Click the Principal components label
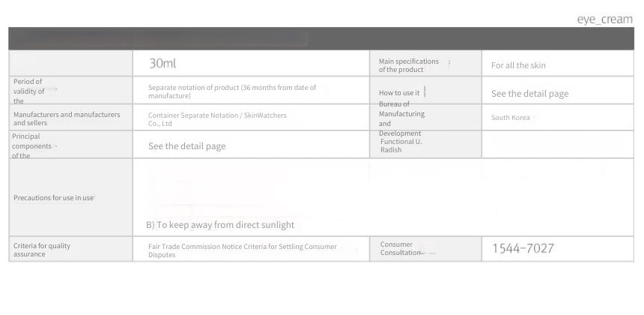This screenshot has width=644, height=315. [x=31, y=146]
